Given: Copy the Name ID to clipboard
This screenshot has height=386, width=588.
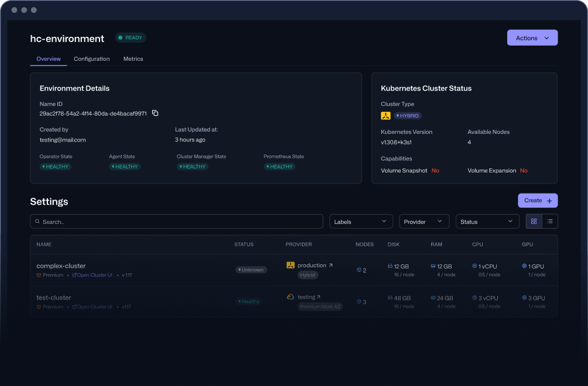Looking at the screenshot, I should pos(155,113).
